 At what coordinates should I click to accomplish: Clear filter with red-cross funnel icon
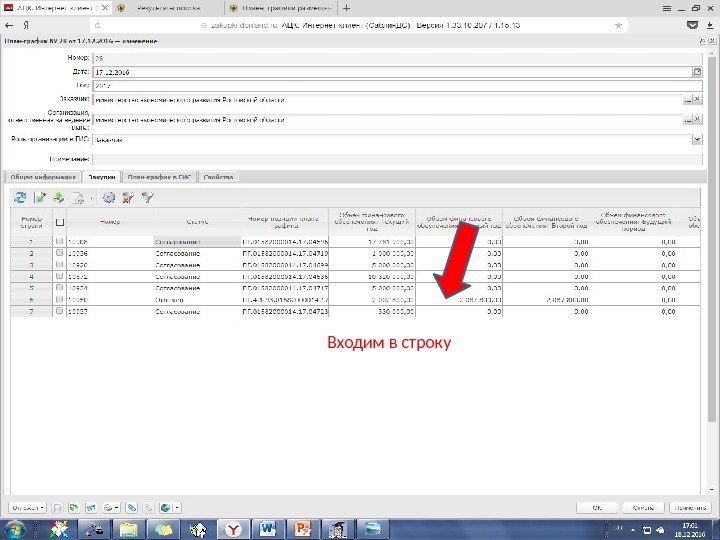click(x=128, y=198)
